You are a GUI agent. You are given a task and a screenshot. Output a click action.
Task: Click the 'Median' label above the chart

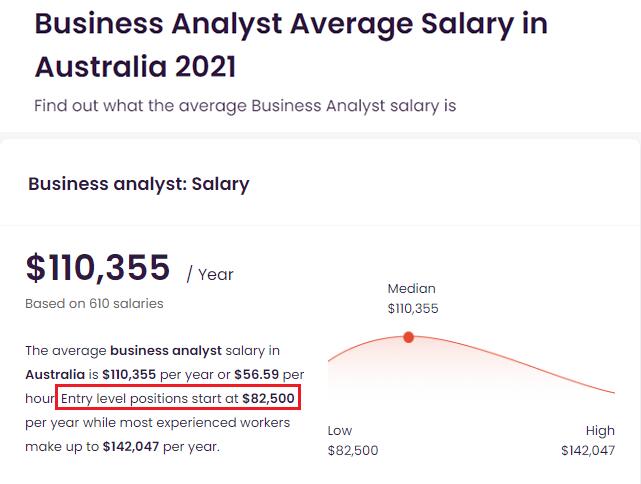(x=412, y=289)
